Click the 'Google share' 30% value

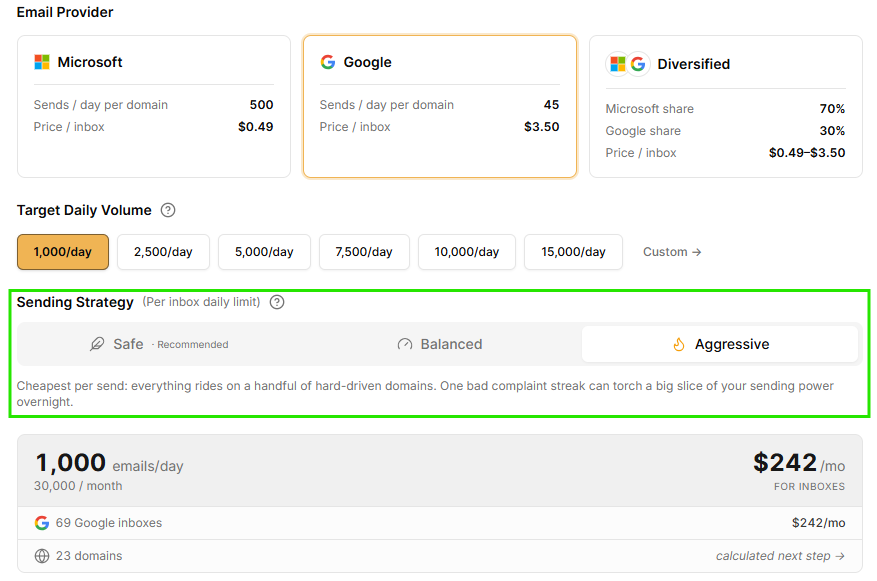point(832,131)
